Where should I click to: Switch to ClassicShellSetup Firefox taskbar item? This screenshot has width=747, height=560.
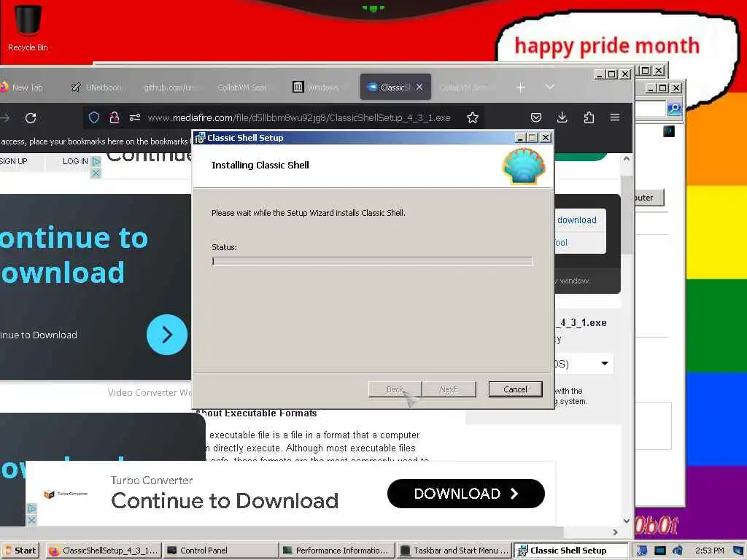coord(104,551)
